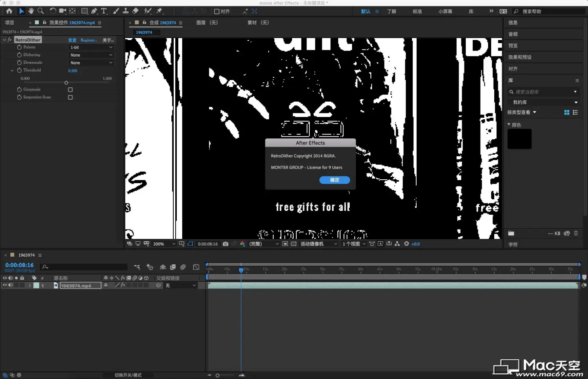The image size is (588, 379).
Task: Select the Puppet Pin tool
Action: [x=159, y=11]
